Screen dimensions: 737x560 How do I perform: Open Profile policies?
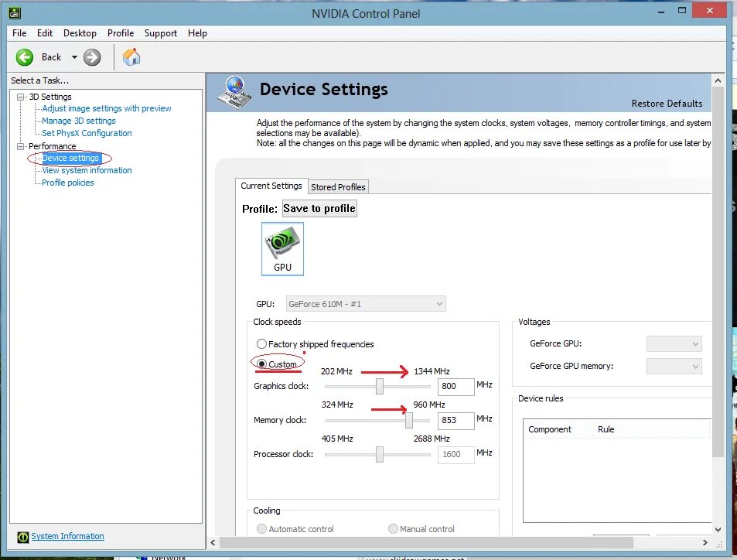point(68,183)
